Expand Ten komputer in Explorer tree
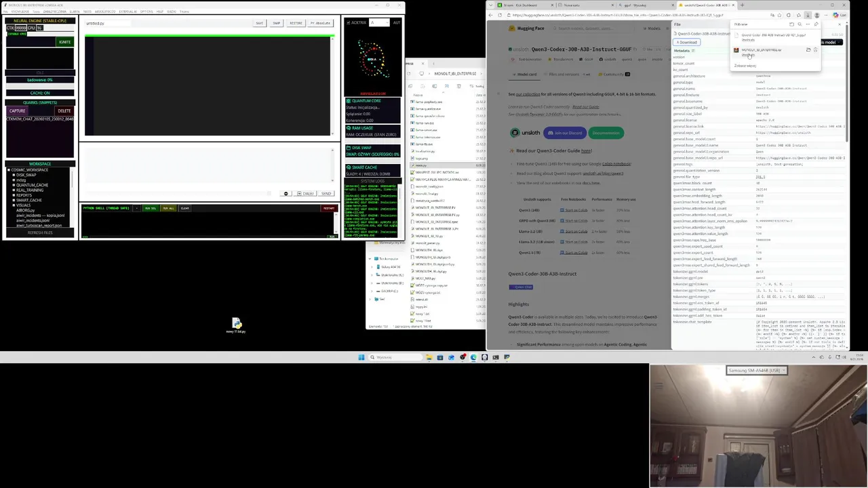The height and width of the screenshot is (488, 868). [x=370, y=259]
